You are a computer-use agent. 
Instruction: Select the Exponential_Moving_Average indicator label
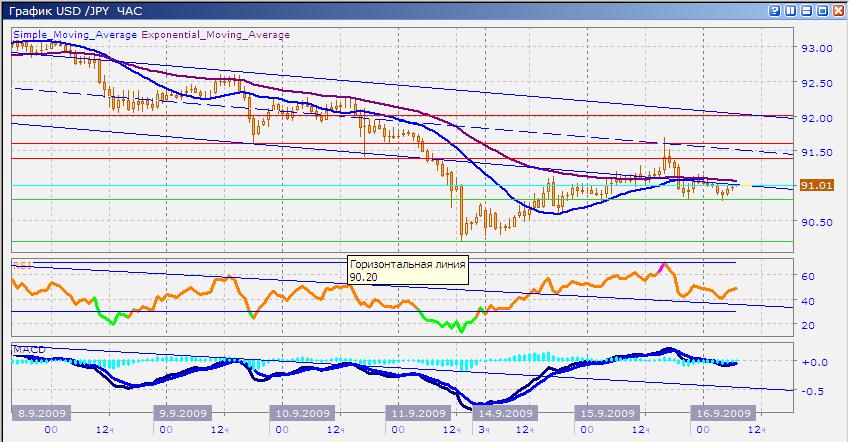click(x=215, y=35)
